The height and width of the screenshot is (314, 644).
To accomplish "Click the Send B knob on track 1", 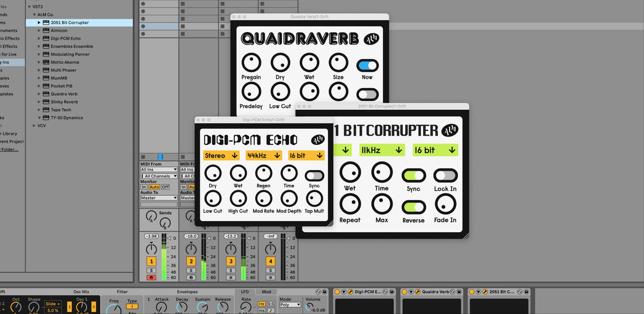I will [x=165, y=223].
